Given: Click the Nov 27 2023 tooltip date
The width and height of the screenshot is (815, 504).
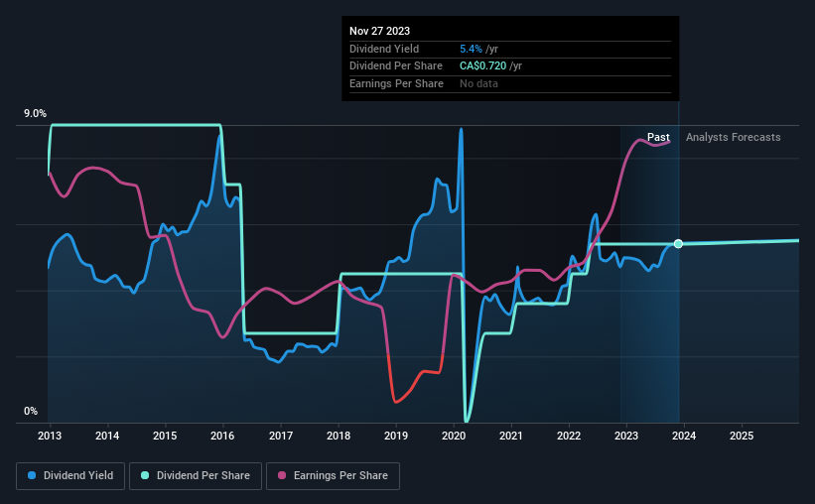Looking at the screenshot, I should 379,31.
